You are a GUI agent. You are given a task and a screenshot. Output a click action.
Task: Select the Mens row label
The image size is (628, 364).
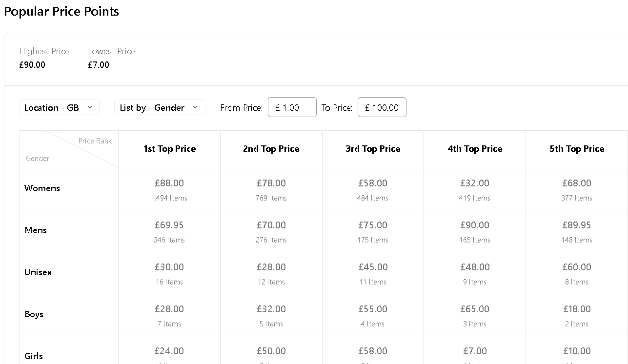[x=36, y=230]
